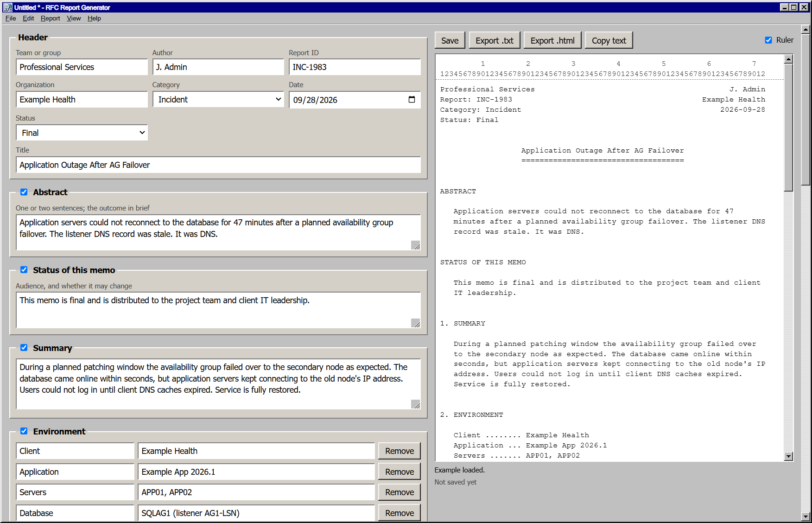Uncheck the Summary section checkbox
This screenshot has width=812, height=523.
(24, 348)
